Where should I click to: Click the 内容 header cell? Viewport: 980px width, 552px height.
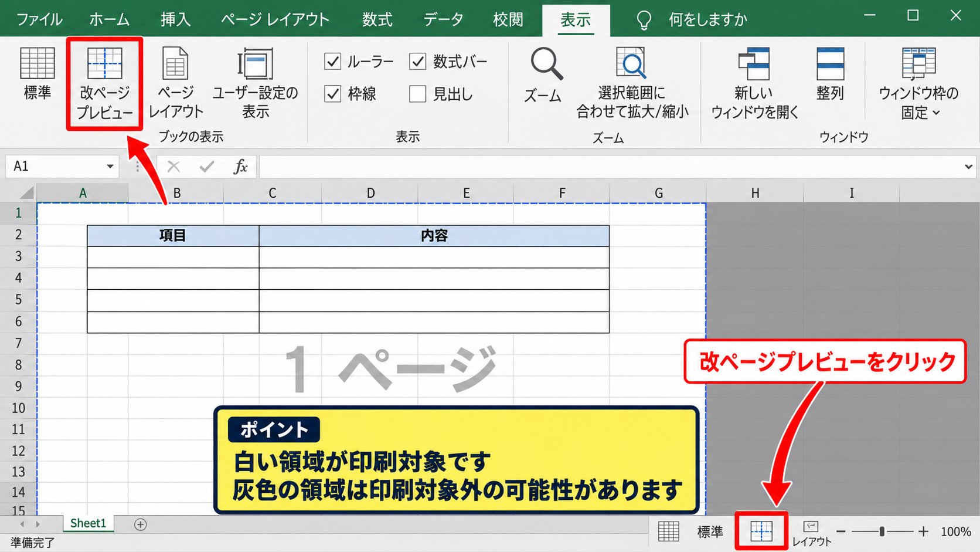point(434,236)
